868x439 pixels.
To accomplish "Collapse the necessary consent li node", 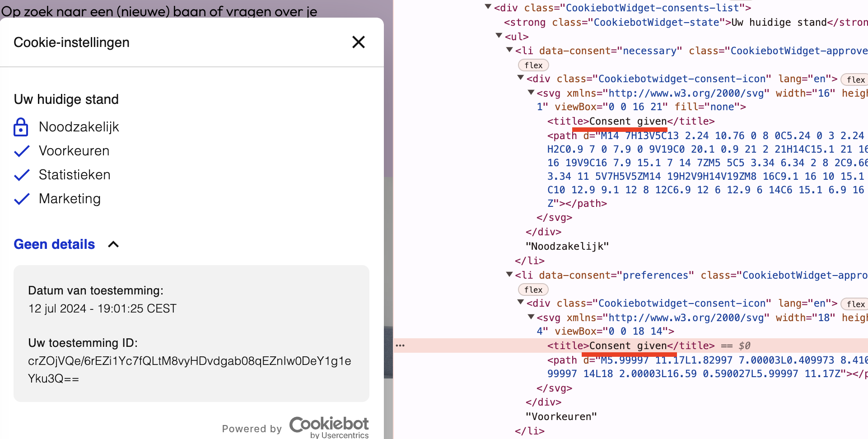I will (509, 50).
